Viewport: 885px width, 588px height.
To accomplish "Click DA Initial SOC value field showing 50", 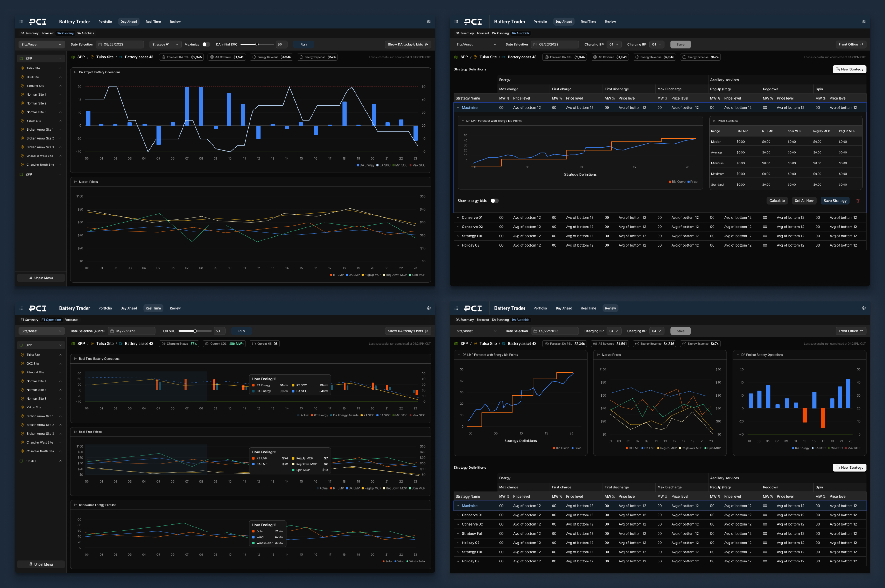I will [281, 45].
